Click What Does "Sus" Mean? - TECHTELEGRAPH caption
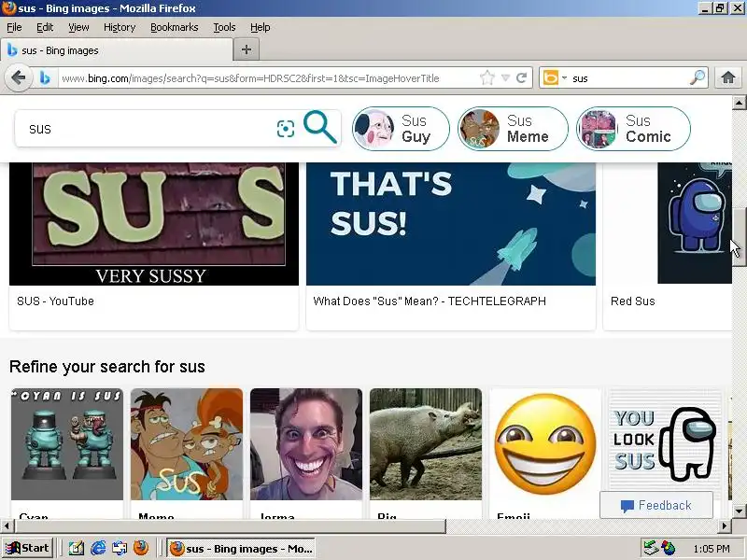The width and height of the screenshot is (747, 560). [x=430, y=301]
